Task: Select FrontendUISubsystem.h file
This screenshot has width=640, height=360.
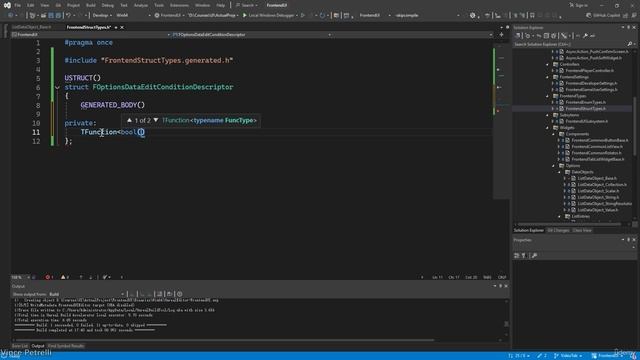Action: [587, 121]
